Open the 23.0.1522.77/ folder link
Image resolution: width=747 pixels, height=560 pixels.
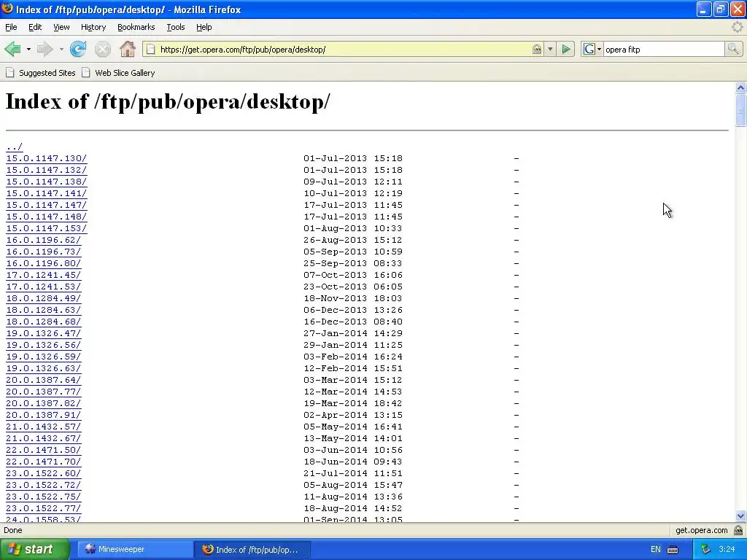(x=43, y=508)
